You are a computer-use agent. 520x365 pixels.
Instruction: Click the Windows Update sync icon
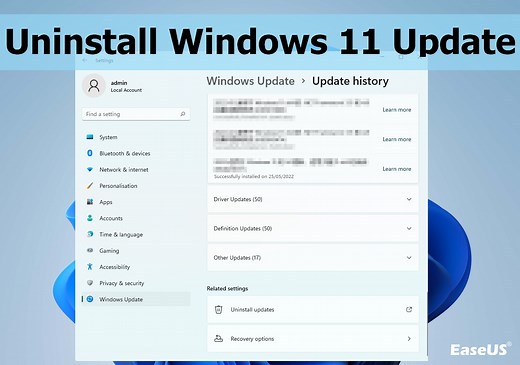tap(90, 299)
